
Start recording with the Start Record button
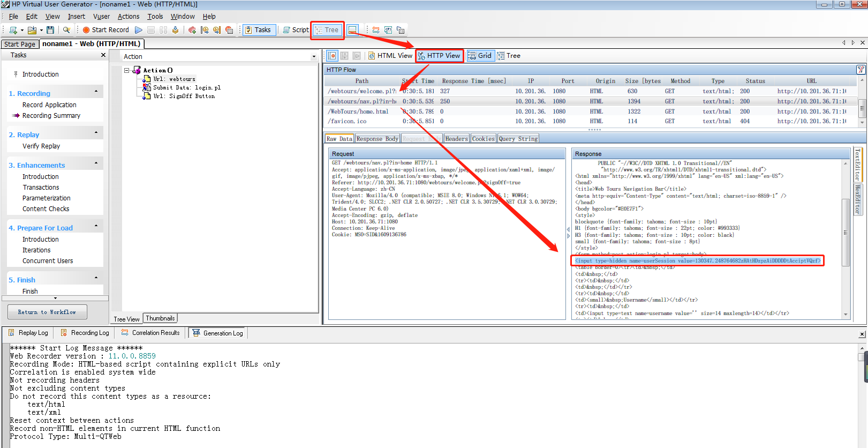click(105, 30)
